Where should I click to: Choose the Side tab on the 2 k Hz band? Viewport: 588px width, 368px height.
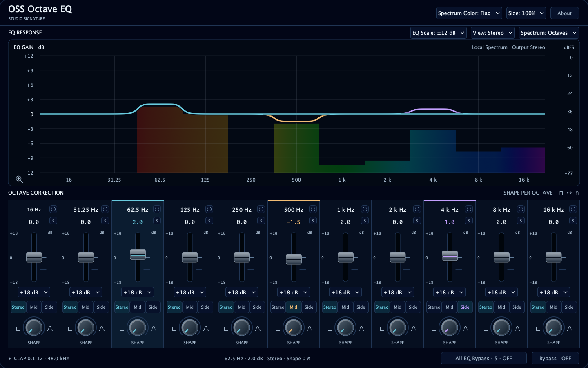click(x=413, y=307)
